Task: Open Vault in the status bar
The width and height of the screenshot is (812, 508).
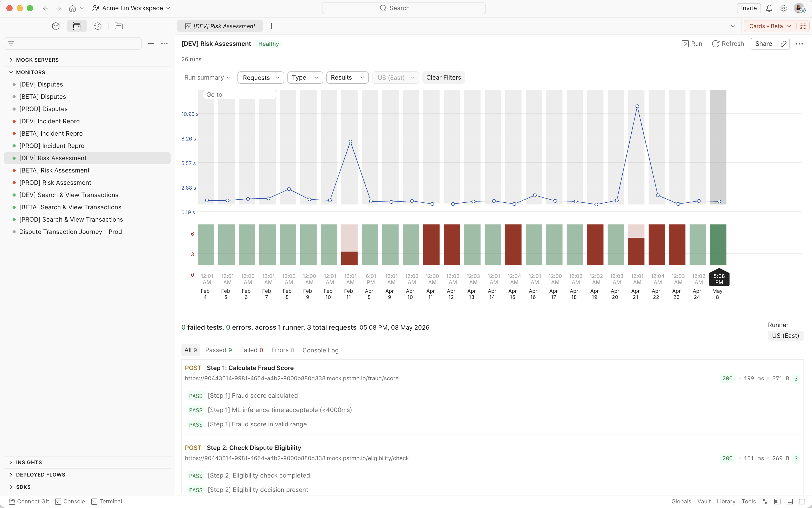Action: click(704, 501)
